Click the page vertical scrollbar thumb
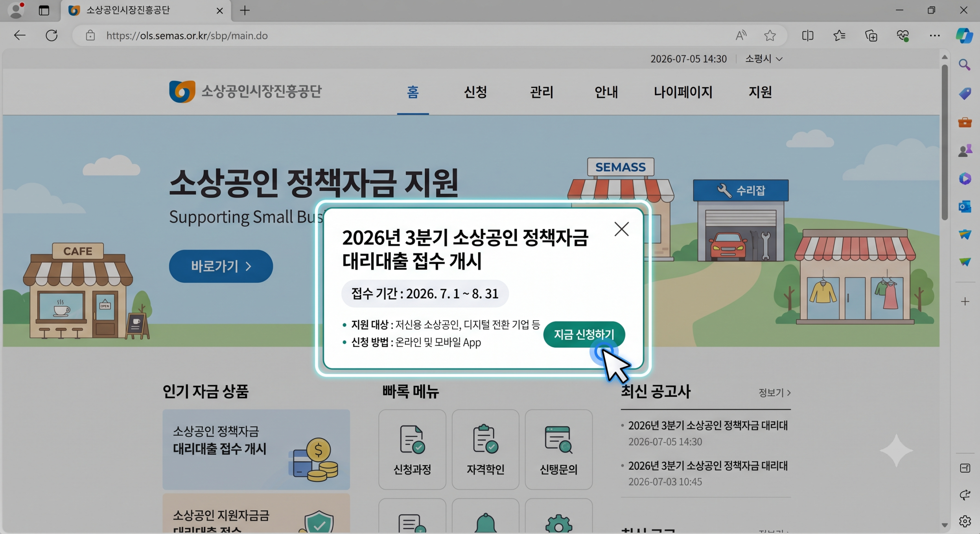The height and width of the screenshot is (534, 980). coord(944,142)
